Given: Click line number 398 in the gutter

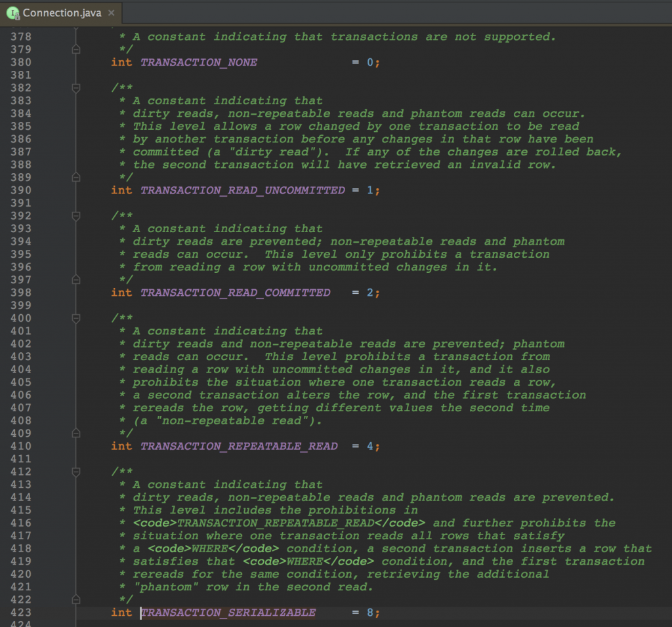Looking at the screenshot, I should tap(21, 293).
